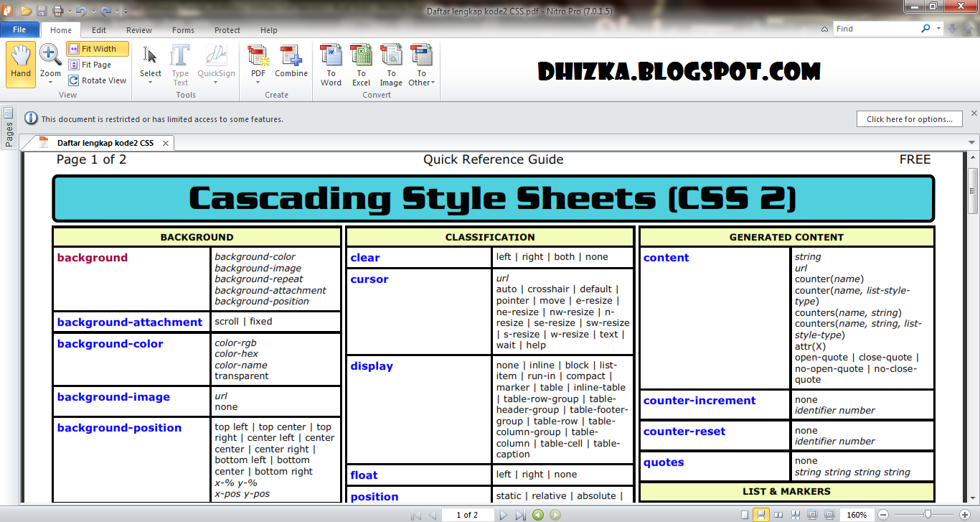Click the To Other convert icon
The height and width of the screenshot is (522, 980).
[421, 56]
